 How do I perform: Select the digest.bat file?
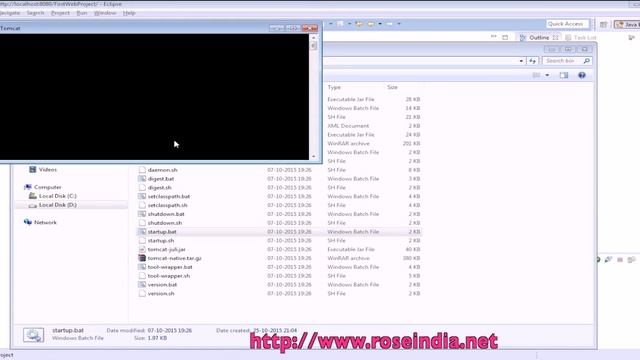161,179
